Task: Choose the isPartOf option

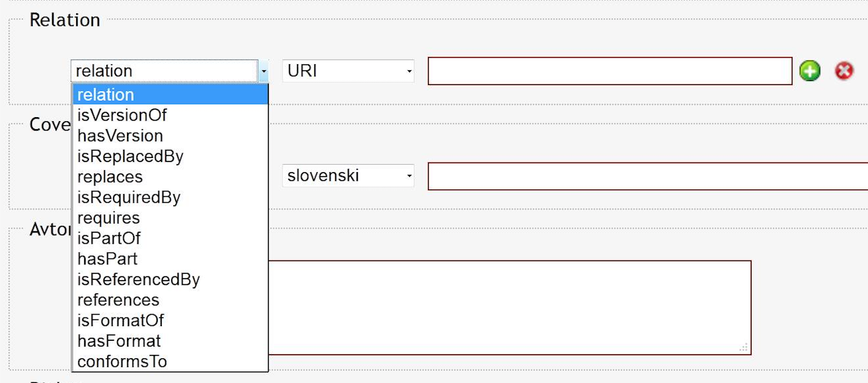Action: click(x=109, y=238)
